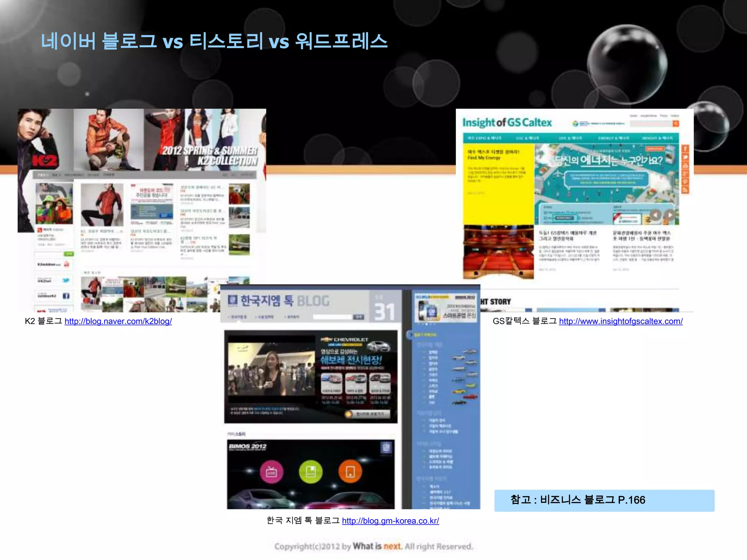Viewport: 747px width, 560px height.
Task: Select the ENERGY menu in GS Caltex nav bar
Action: [x=614, y=138]
